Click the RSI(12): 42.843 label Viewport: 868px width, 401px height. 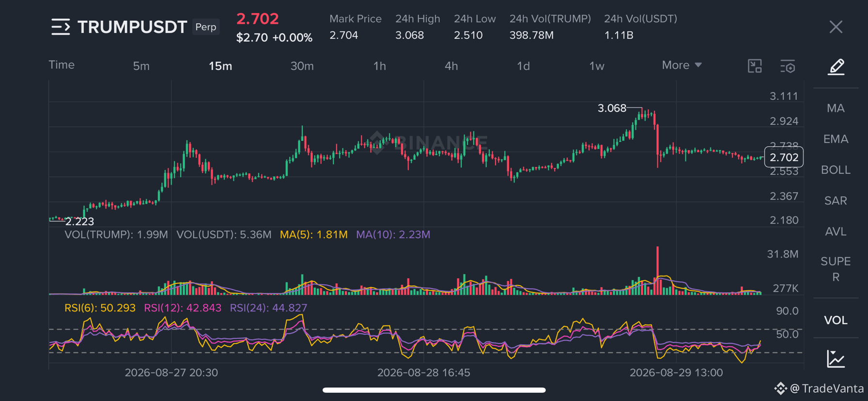183,308
